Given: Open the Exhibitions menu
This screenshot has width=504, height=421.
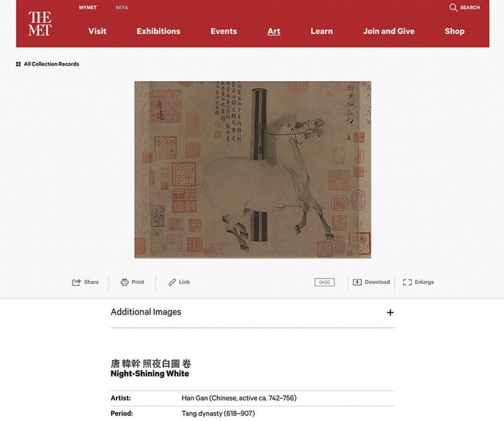Looking at the screenshot, I should coord(158,31).
